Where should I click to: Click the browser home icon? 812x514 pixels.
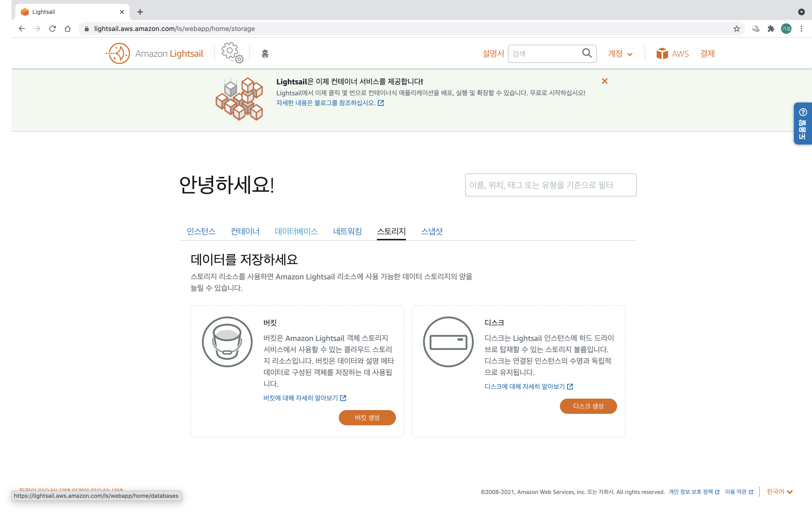pos(68,29)
